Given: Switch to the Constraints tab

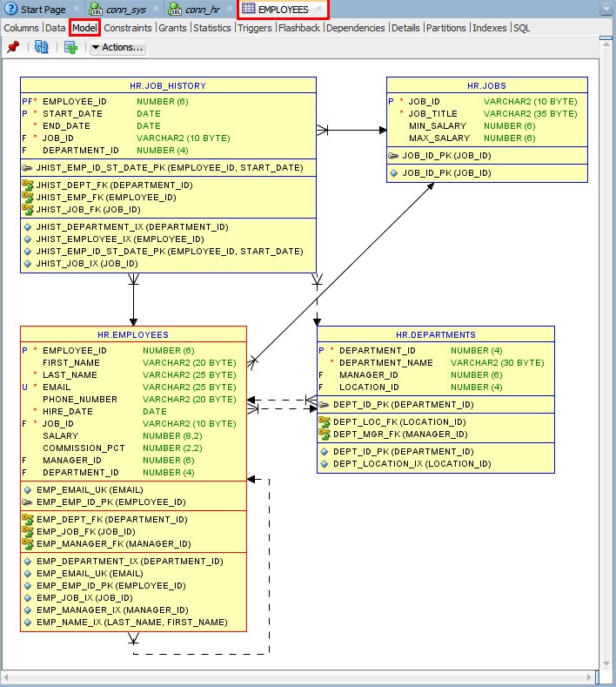Looking at the screenshot, I should pyautogui.click(x=128, y=28).
